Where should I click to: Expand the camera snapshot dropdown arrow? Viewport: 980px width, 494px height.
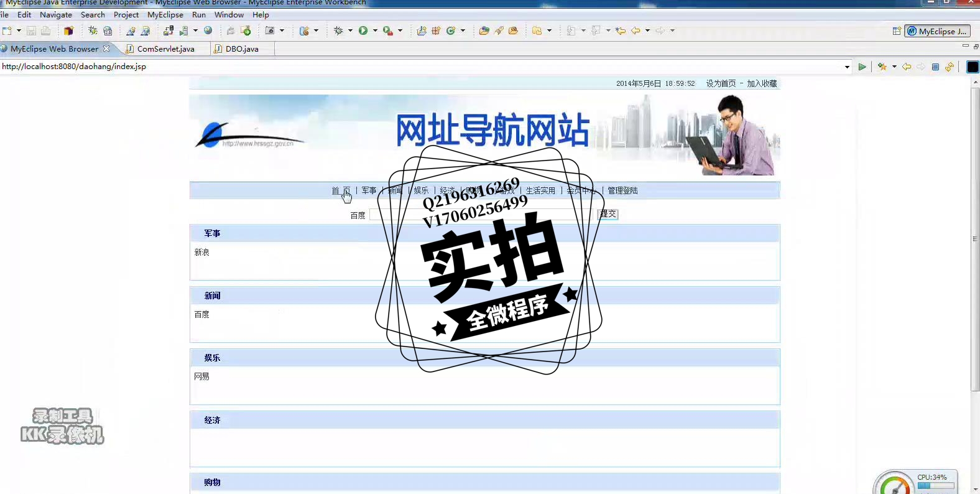tap(282, 30)
